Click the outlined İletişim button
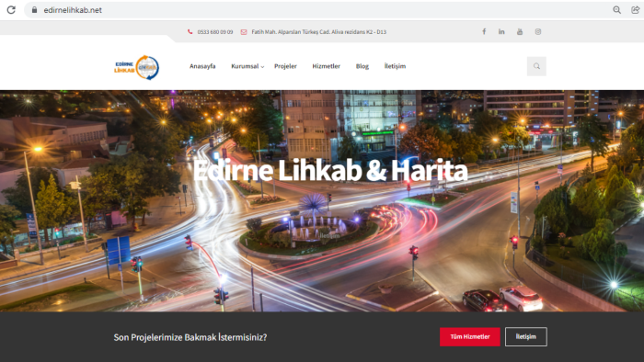 (x=525, y=336)
